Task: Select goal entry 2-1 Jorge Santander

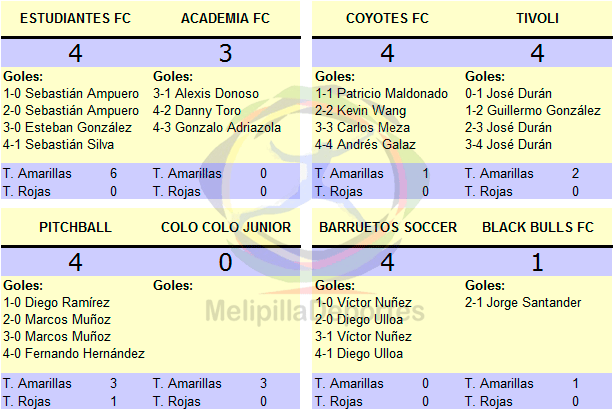Action: [x=523, y=303]
